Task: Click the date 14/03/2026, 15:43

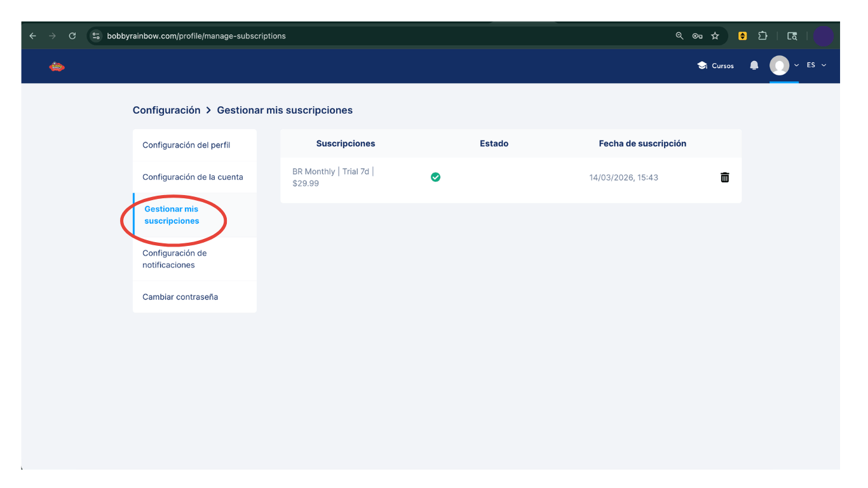Action: point(623,177)
